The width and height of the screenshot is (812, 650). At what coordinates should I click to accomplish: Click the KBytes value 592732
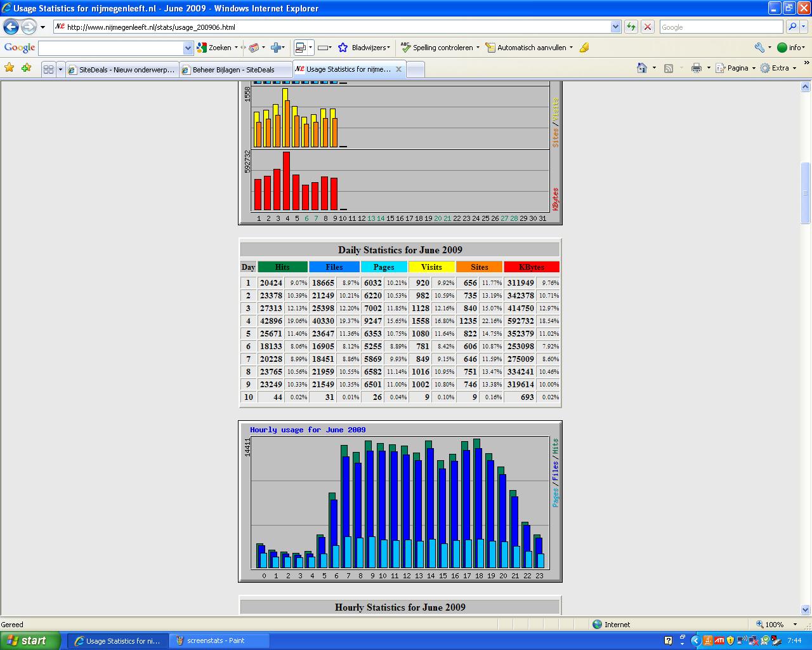520,321
